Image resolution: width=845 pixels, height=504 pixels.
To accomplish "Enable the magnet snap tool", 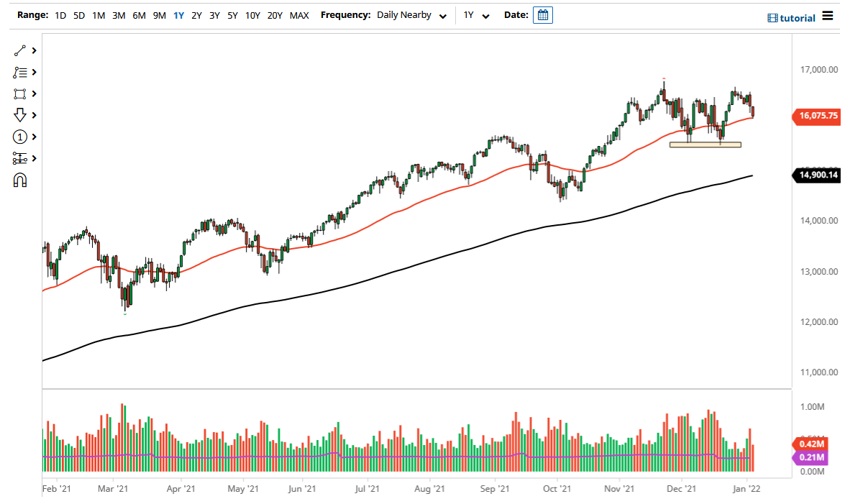I will [19, 180].
